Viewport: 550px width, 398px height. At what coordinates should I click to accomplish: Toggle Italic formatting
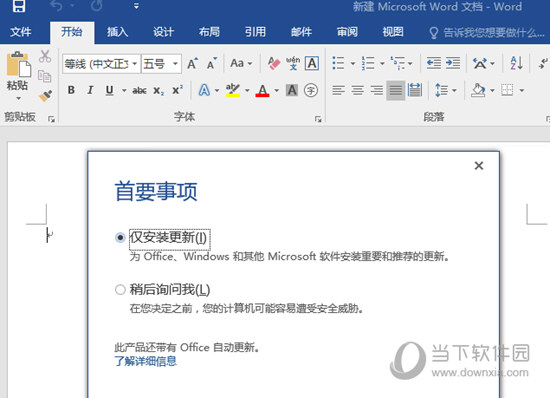point(90,90)
